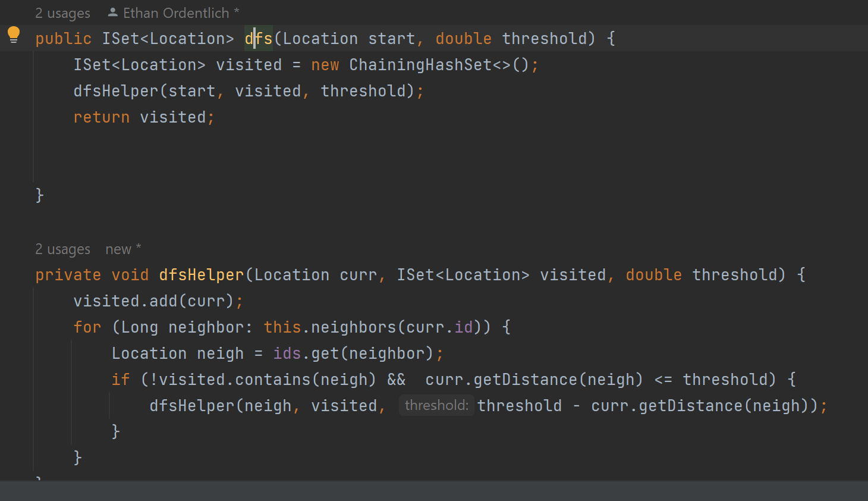Click the "return" keyword
This screenshot has width=868, height=501.
click(x=101, y=117)
